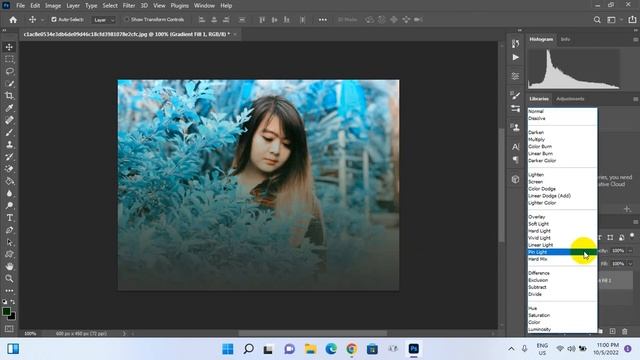Choose Soft Light blend mode
The image size is (640, 360).
click(562, 224)
